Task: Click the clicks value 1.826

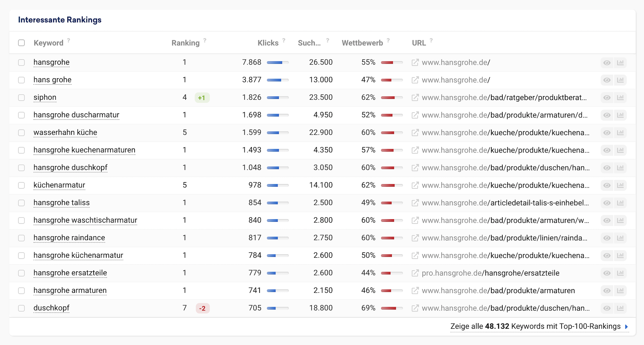Action: [x=251, y=98]
